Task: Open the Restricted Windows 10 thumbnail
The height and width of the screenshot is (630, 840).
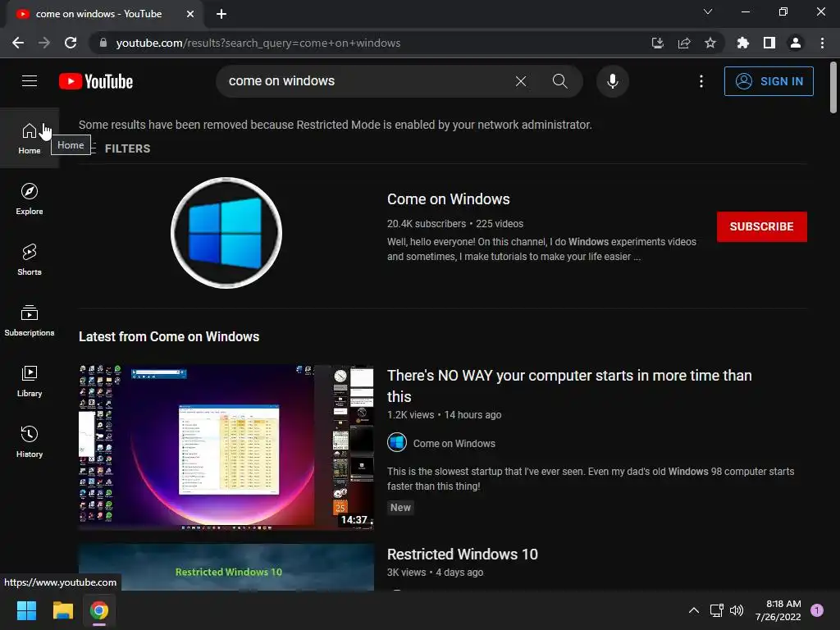Action: pyautogui.click(x=226, y=568)
